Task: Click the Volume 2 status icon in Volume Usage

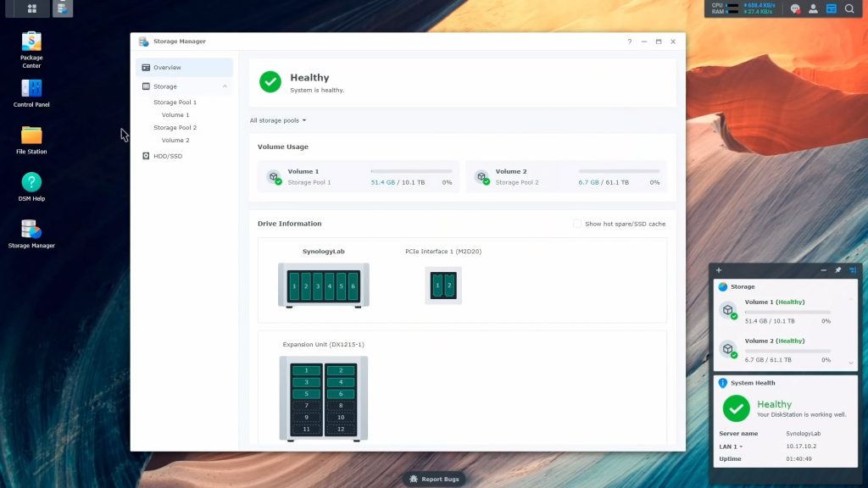Action: (x=481, y=177)
